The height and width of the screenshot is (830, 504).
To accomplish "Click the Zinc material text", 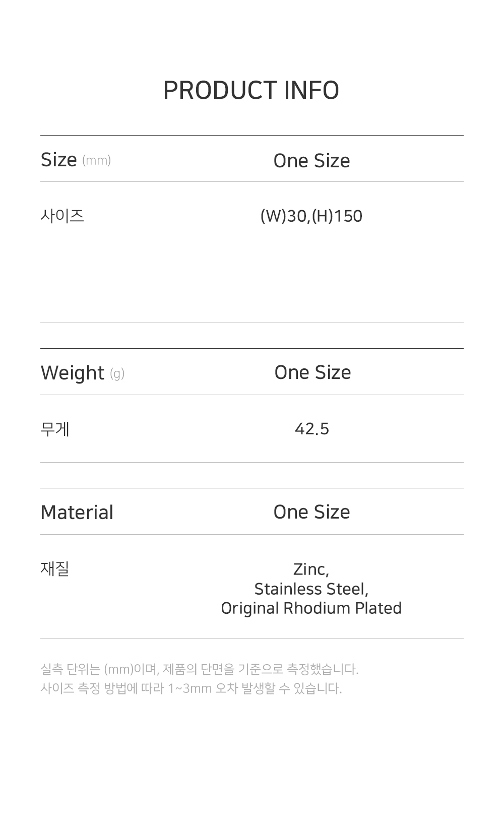I will (311, 569).
